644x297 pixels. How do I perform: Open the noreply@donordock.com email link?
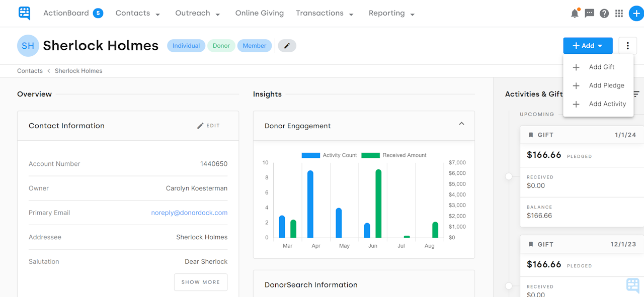point(189,213)
